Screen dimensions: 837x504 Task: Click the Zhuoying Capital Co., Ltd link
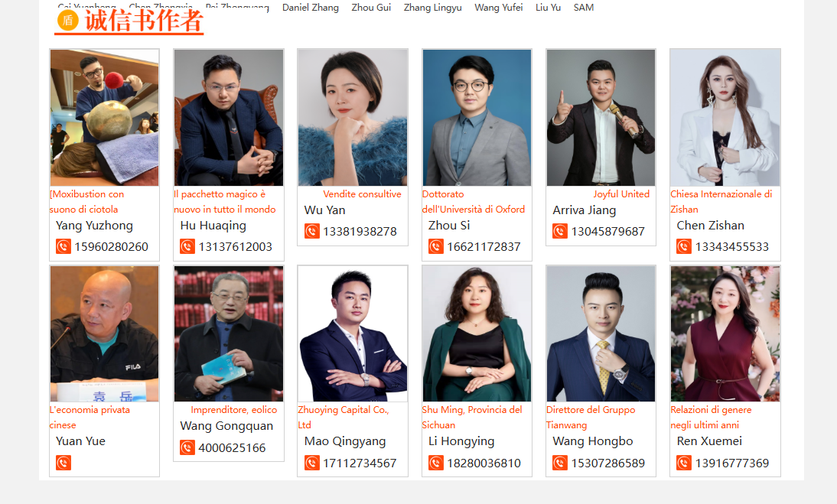point(344,417)
